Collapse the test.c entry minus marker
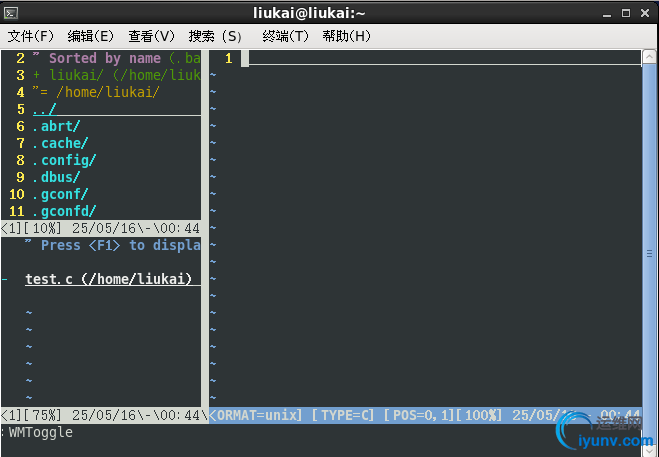Viewport: 659px width, 457px height. 5,279
